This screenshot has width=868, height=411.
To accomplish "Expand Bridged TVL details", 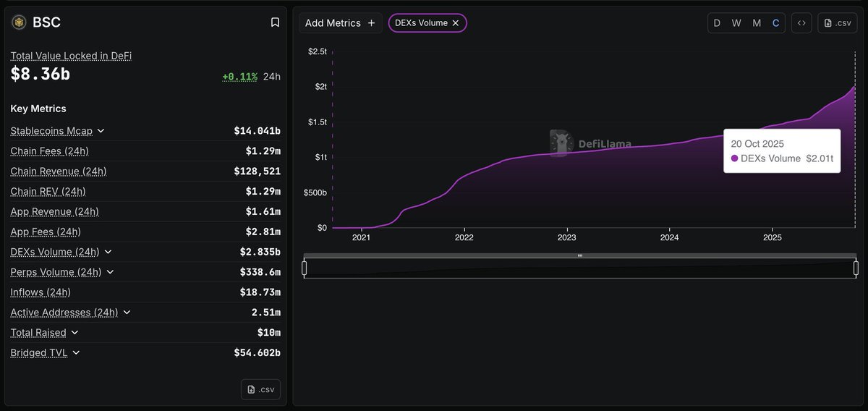I will [x=76, y=353].
